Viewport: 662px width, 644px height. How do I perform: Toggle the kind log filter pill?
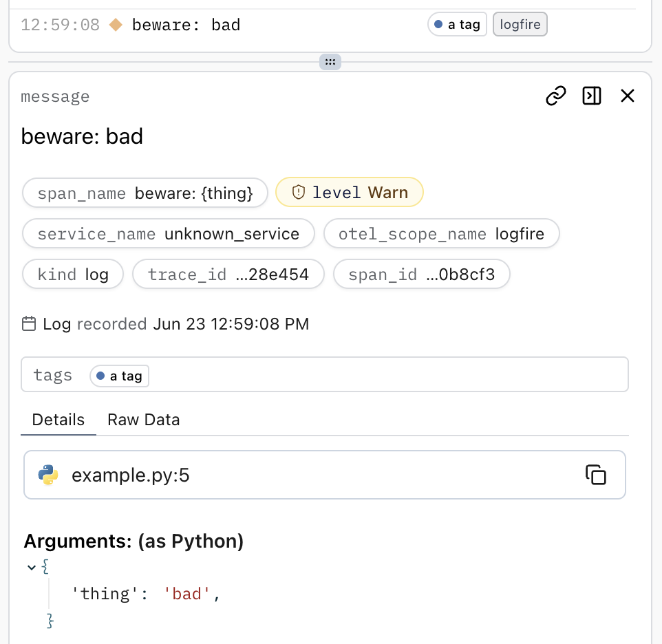[72, 274]
